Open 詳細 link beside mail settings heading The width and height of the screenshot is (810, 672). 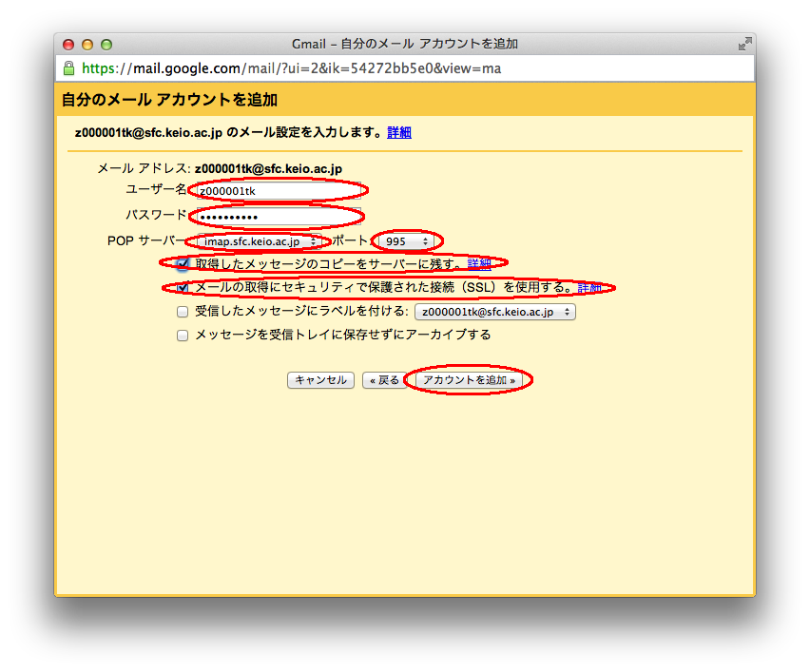pyautogui.click(x=399, y=132)
